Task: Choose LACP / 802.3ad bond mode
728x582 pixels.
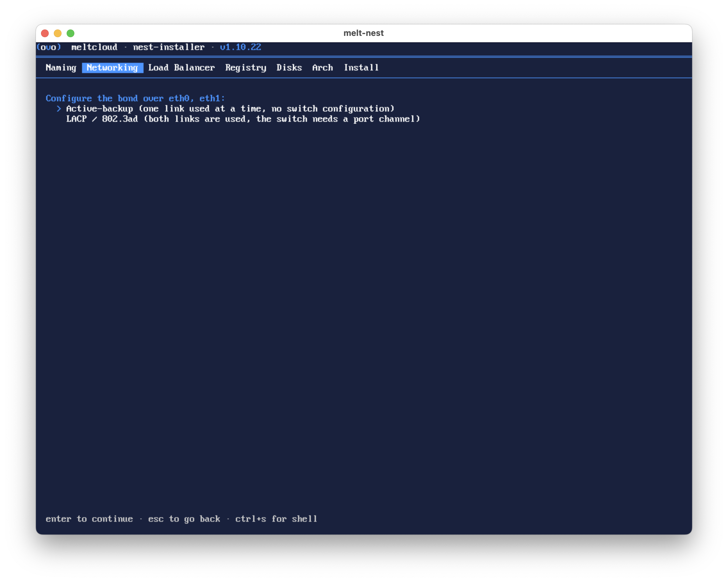Action: [x=243, y=119]
